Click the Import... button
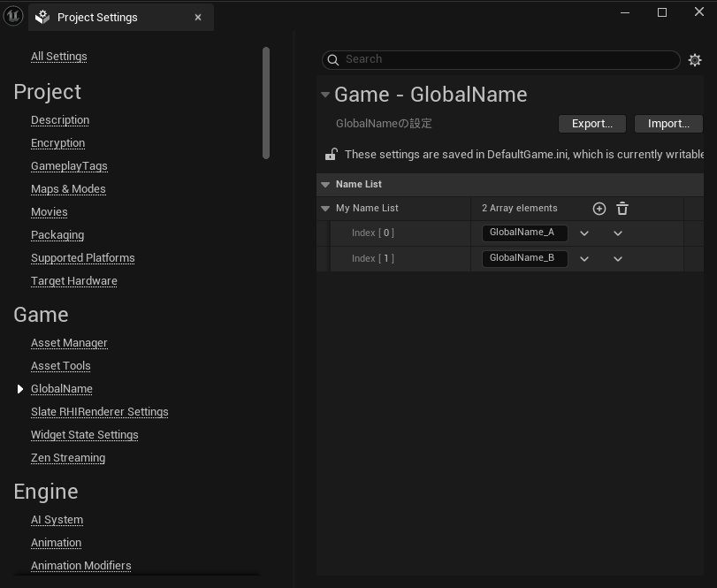The height and width of the screenshot is (588, 717). coord(667,124)
